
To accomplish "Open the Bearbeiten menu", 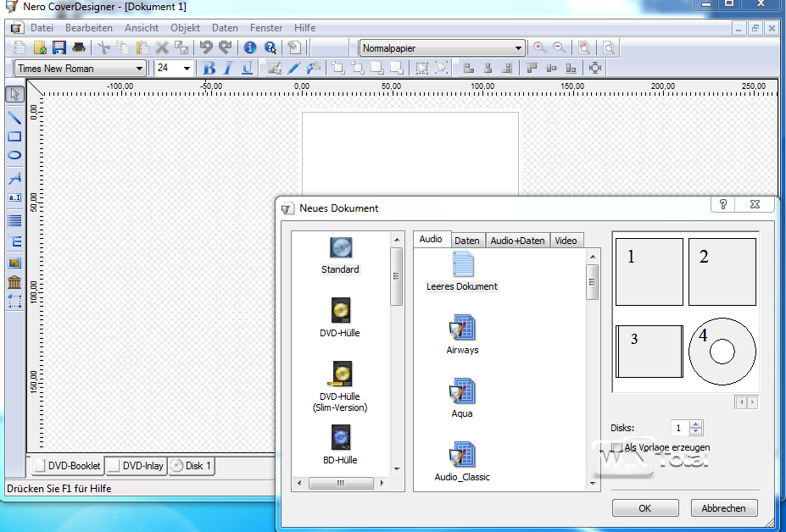I will pos(89,28).
